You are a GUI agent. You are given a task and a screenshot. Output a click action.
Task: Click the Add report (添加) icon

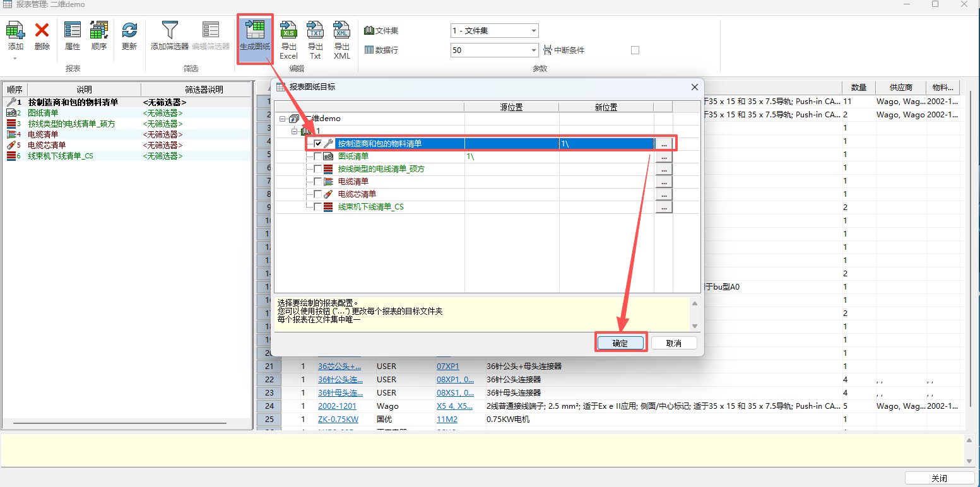click(x=15, y=30)
